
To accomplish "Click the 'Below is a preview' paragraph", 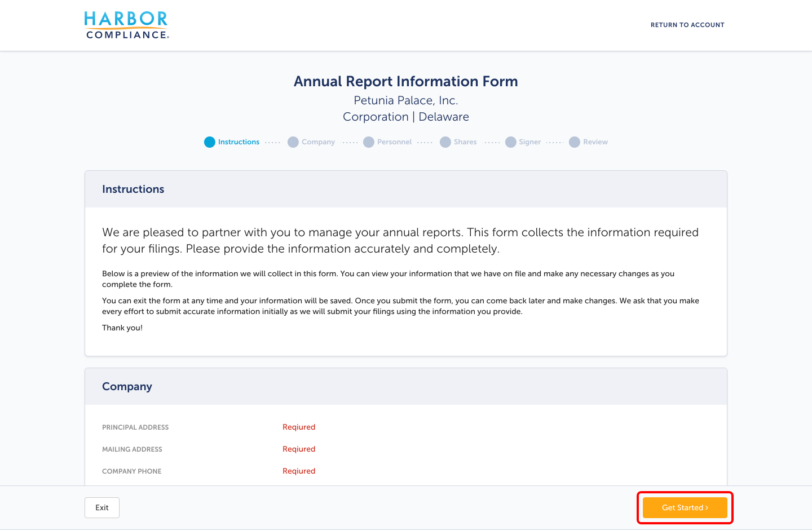I will point(388,279).
